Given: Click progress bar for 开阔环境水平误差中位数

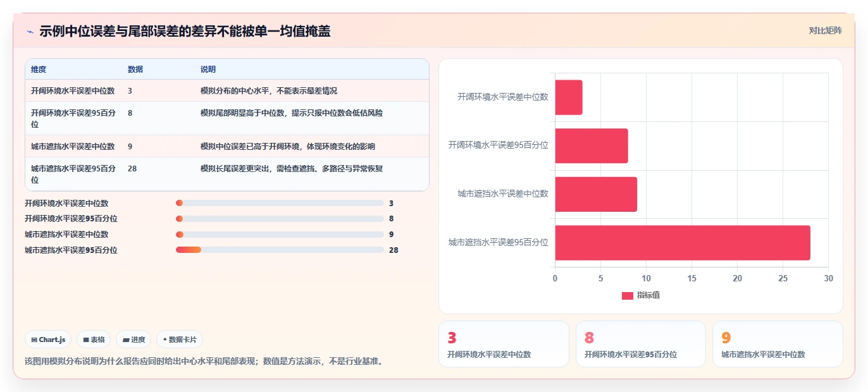Looking at the screenshot, I should click(x=280, y=203).
